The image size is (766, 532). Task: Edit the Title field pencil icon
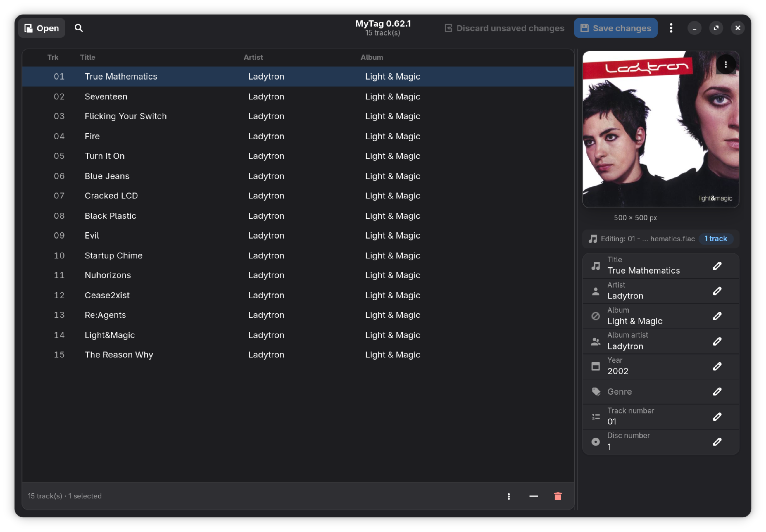click(x=717, y=266)
